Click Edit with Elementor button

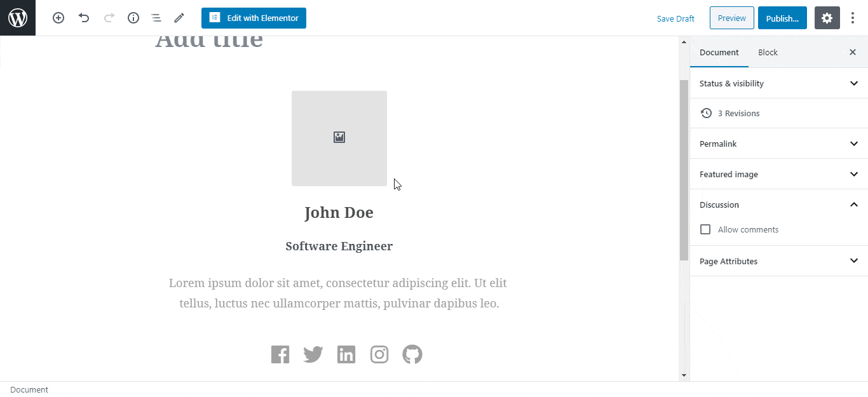254,18
